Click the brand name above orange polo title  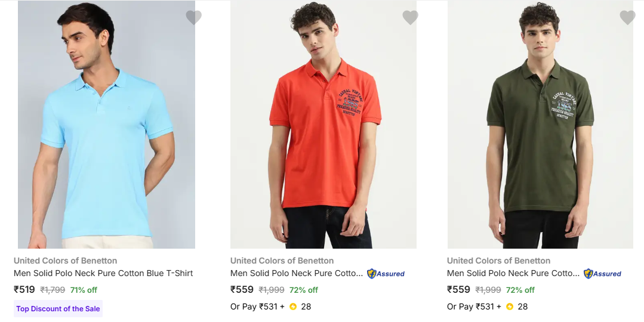(x=282, y=261)
